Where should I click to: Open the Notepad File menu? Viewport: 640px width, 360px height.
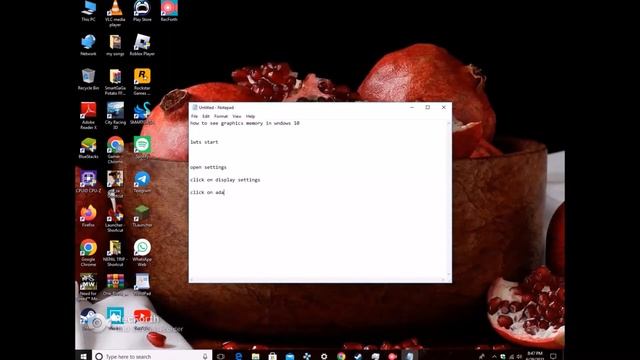click(x=194, y=116)
